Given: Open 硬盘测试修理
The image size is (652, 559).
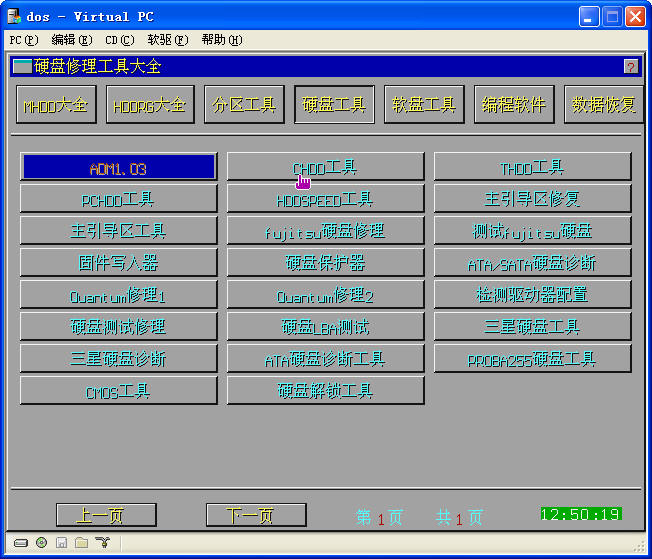Looking at the screenshot, I should pyautogui.click(x=119, y=326).
